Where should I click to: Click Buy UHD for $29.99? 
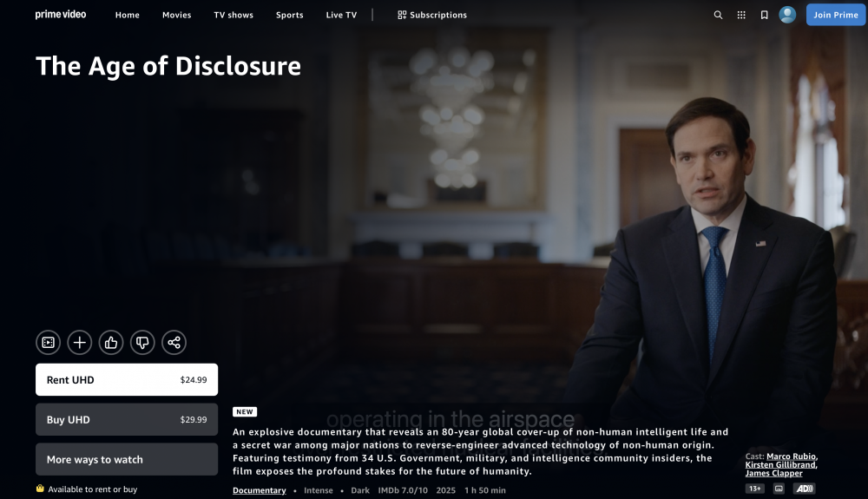tap(127, 419)
